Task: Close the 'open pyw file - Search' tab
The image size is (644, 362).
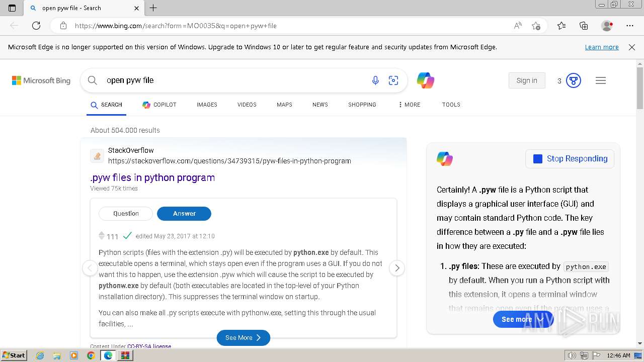Action: tap(137, 8)
